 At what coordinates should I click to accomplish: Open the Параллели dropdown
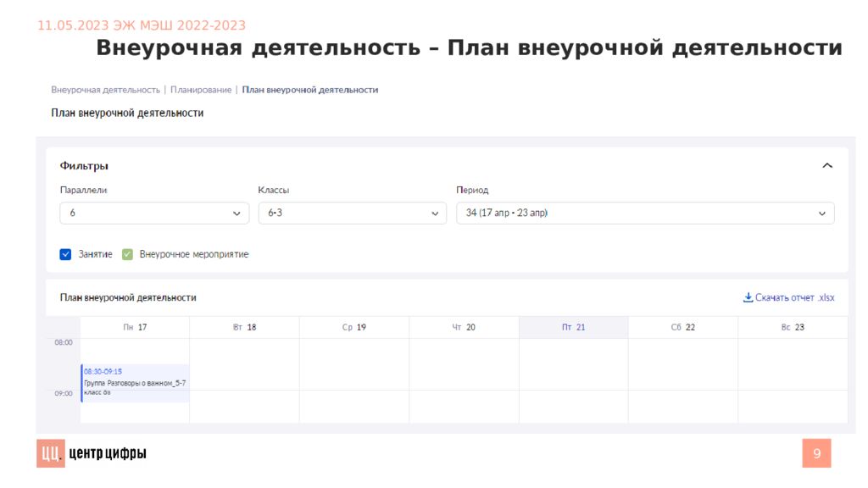[x=154, y=213]
